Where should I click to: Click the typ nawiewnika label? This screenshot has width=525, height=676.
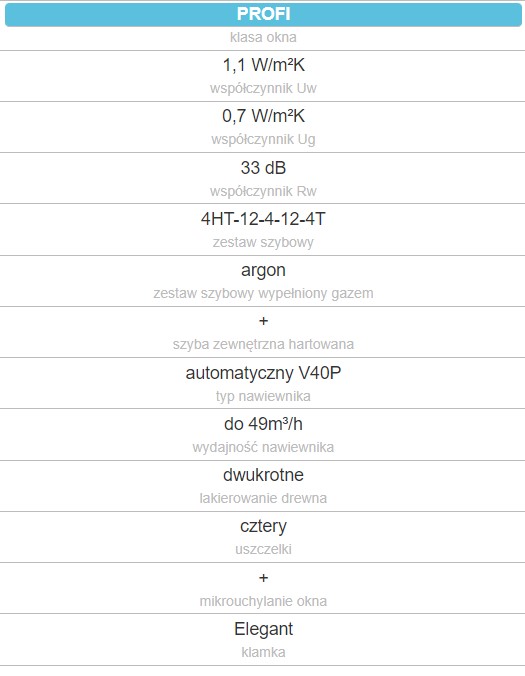(263, 396)
